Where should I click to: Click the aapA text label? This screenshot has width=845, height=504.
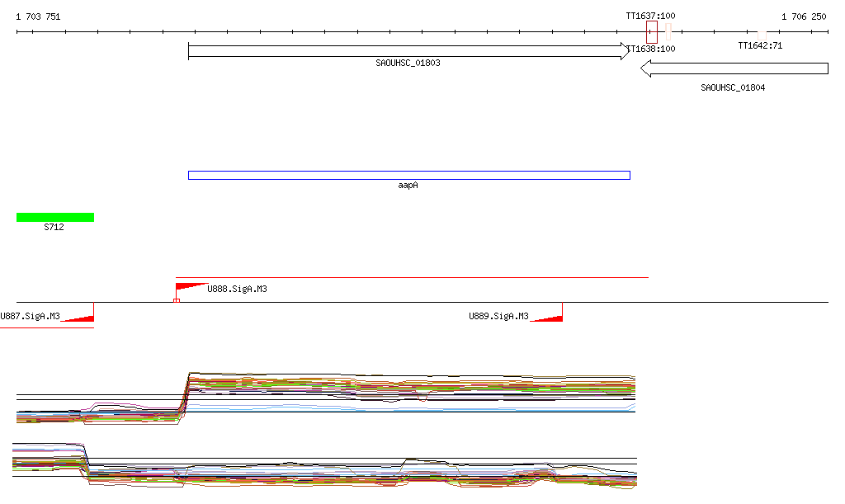pos(408,186)
